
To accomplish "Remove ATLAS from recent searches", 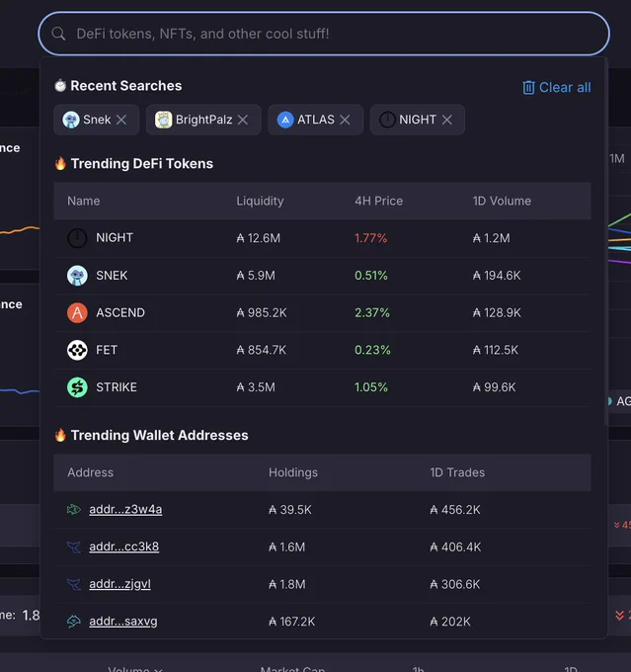I will click(x=345, y=120).
